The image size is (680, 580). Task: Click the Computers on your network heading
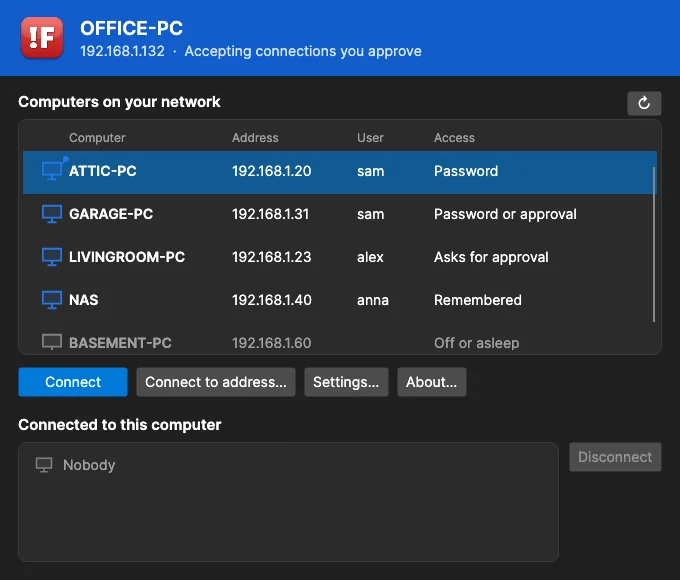119,102
